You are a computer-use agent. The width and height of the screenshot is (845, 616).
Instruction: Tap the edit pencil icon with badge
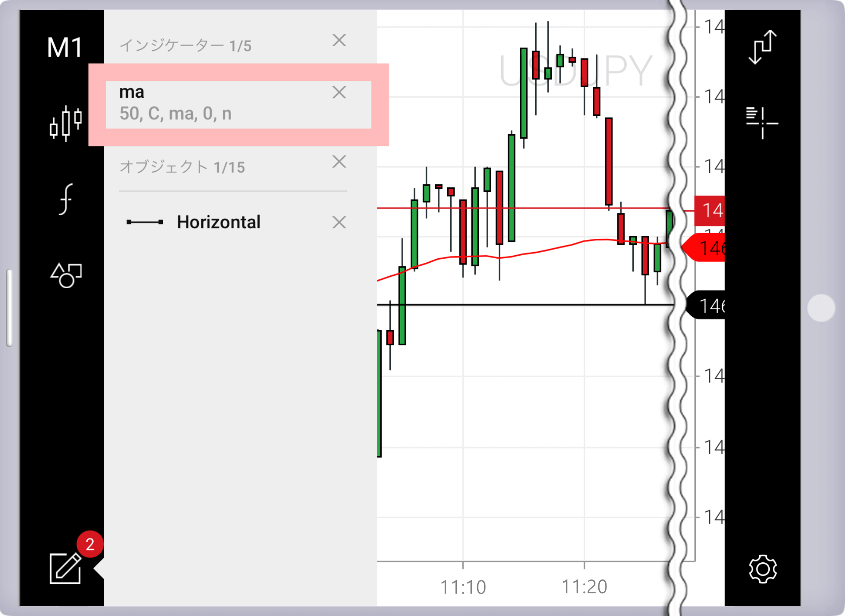(66, 568)
